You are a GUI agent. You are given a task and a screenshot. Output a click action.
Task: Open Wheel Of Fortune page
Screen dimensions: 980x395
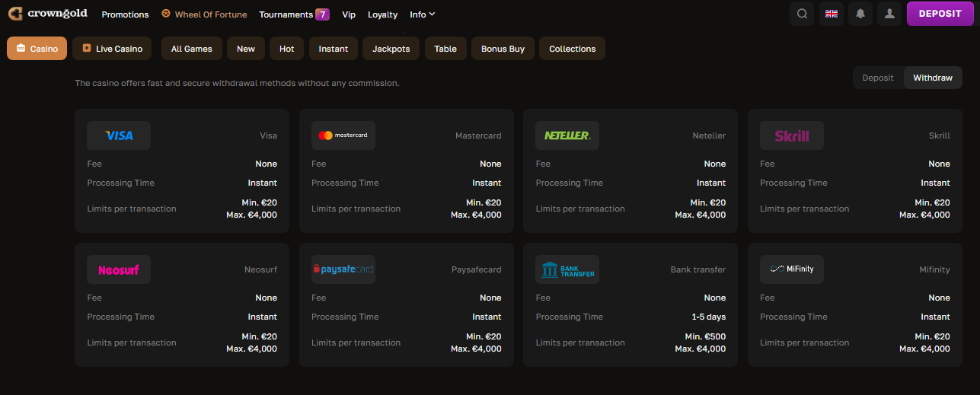tap(204, 14)
